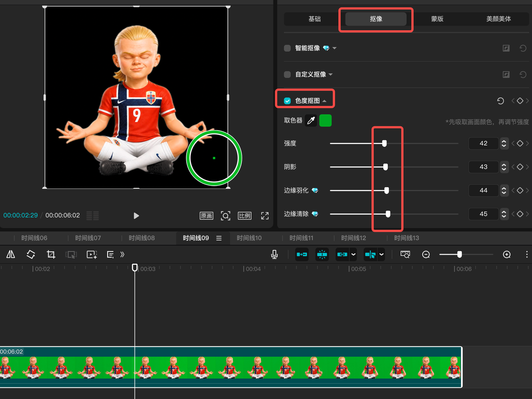Image resolution: width=532 pixels, height=399 pixels.
Task: Add a keyframe for 阴影
Action: click(x=520, y=167)
